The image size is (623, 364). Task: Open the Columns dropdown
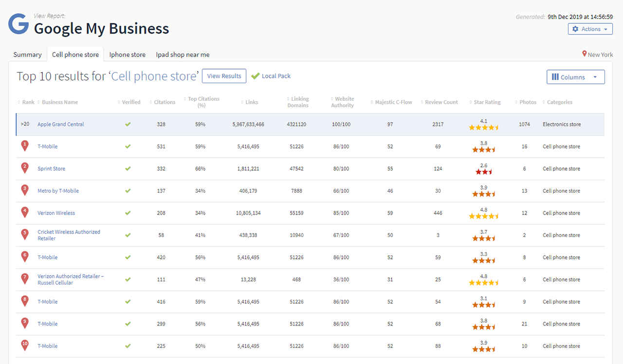point(576,77)
